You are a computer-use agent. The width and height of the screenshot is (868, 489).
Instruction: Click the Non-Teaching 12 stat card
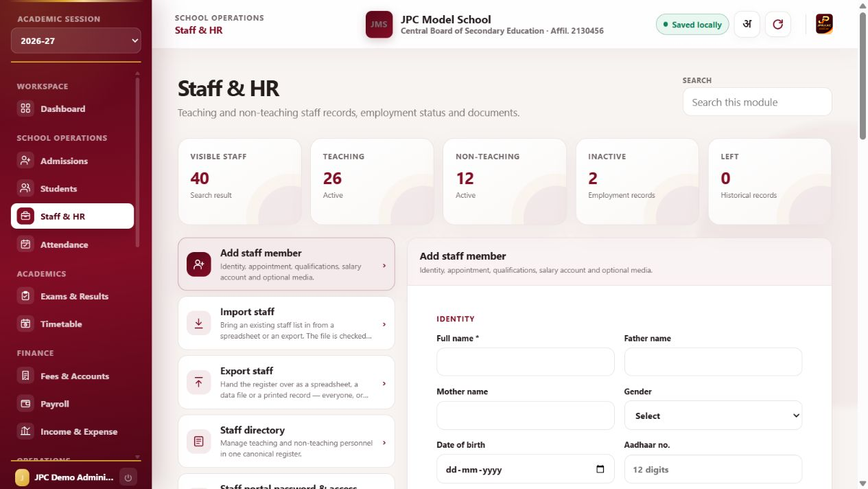[504, 181]
